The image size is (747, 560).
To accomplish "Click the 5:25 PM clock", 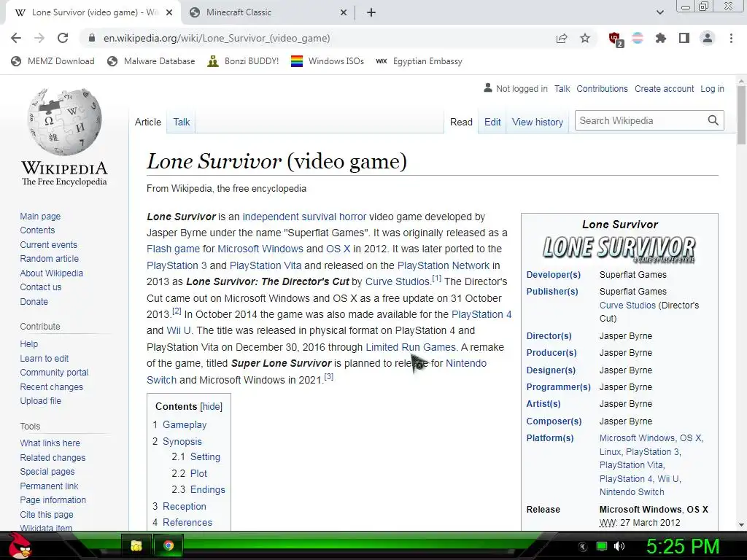I will pos(683,546).
